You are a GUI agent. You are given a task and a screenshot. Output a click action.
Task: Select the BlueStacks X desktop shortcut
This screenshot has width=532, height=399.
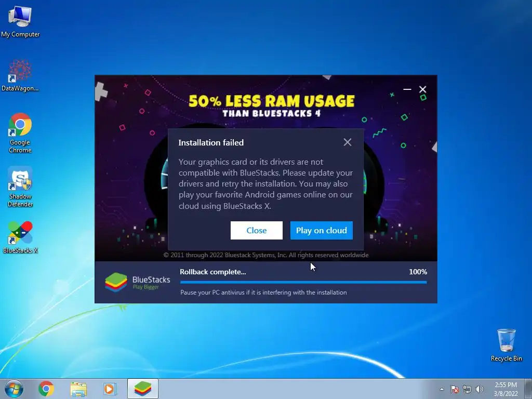click(20, 237)
